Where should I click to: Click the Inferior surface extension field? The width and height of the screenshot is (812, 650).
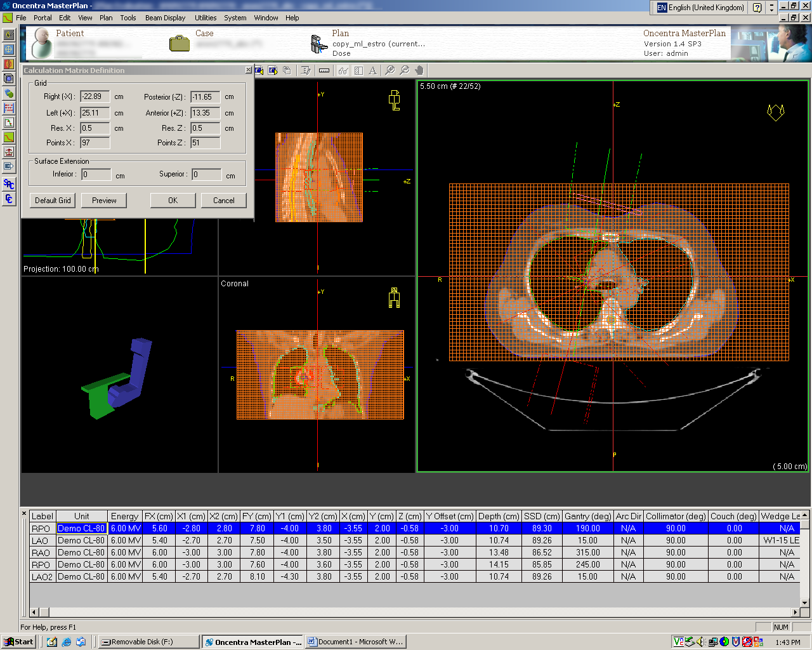(x=96, y=174)
